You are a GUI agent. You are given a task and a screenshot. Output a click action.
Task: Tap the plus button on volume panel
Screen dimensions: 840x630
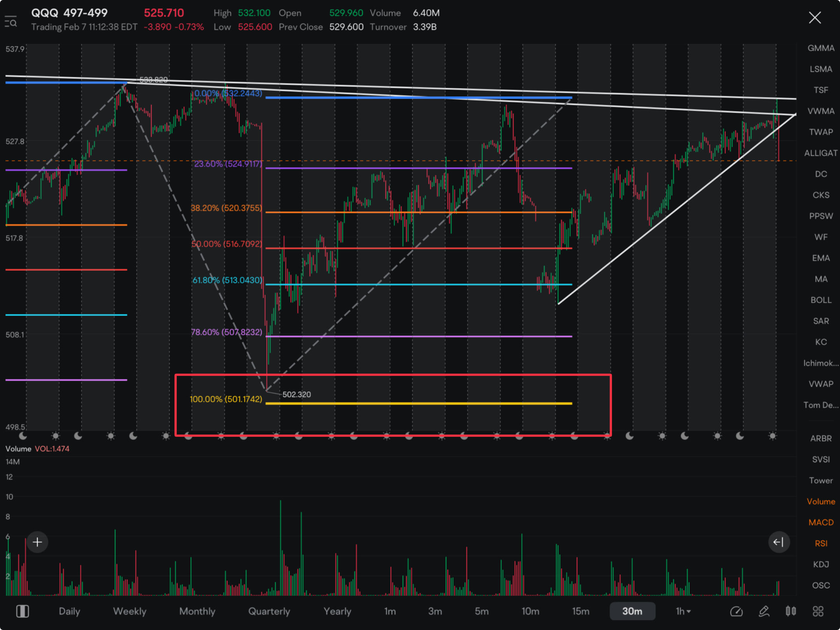37,542
